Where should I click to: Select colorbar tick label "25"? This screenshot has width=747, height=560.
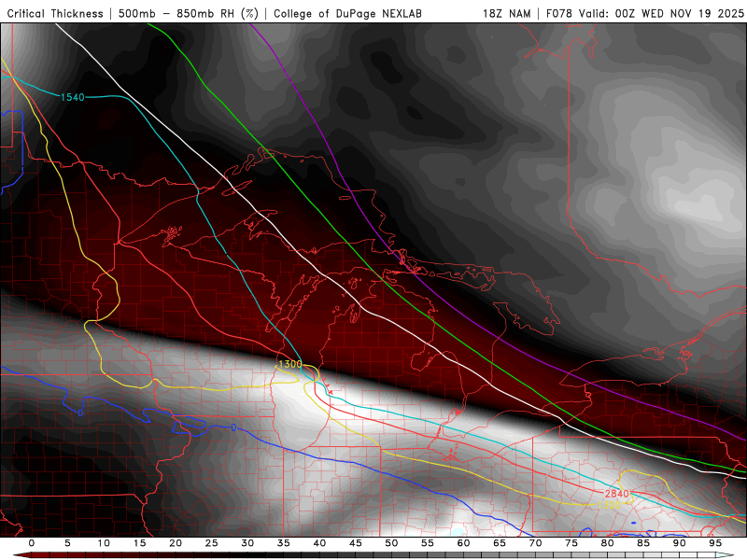tap(212, 543)
